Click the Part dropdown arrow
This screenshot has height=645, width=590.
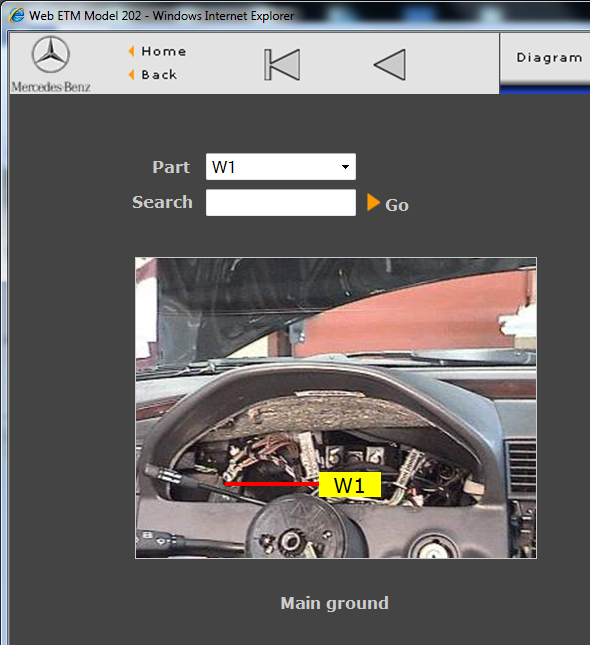[345, 167]
